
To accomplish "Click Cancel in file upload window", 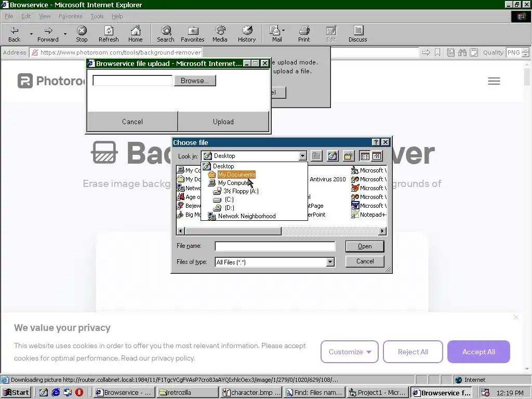I will click(x=132, y=122).
